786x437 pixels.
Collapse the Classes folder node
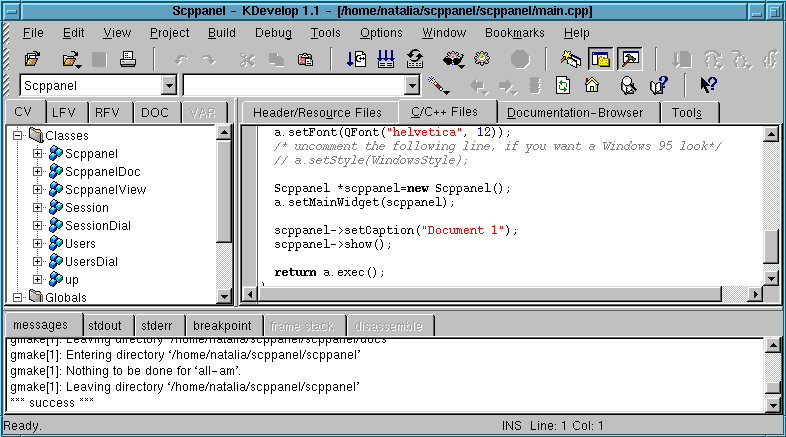point(18,135)
